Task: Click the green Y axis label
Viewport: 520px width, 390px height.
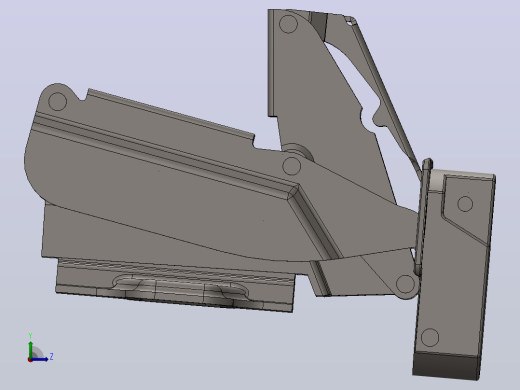Action: pyautogui.click(x=30, y=335)
